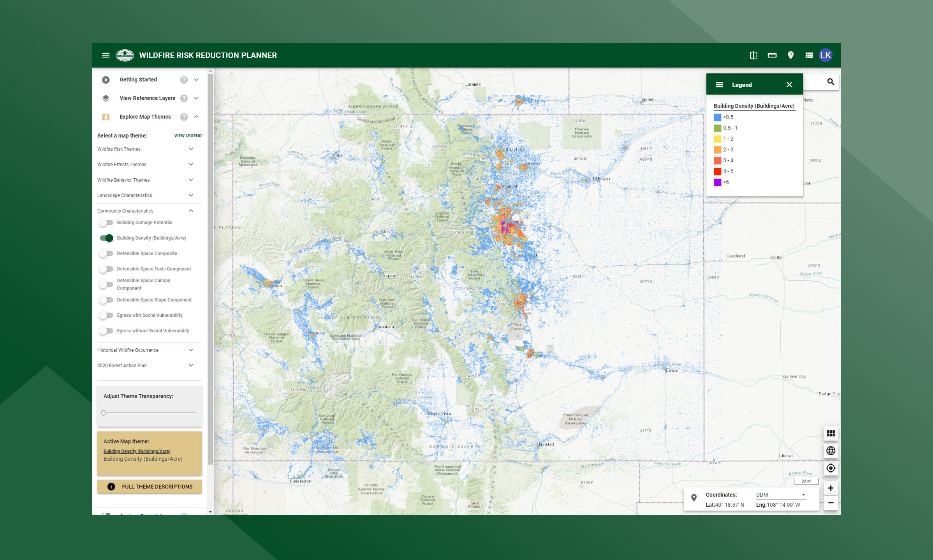Click the coordinates pin icon
Image resolution: width=933 pixels, height=560 pixels.
[x=694, y=498]
